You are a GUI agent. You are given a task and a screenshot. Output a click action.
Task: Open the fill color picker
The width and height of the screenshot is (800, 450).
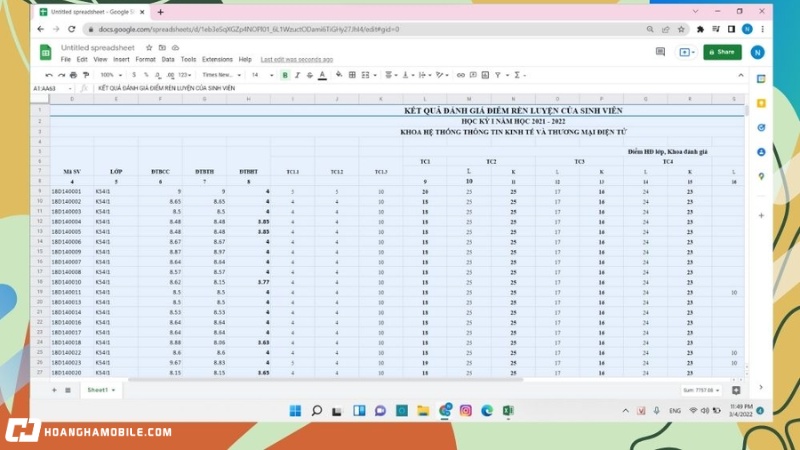point(339,75)
